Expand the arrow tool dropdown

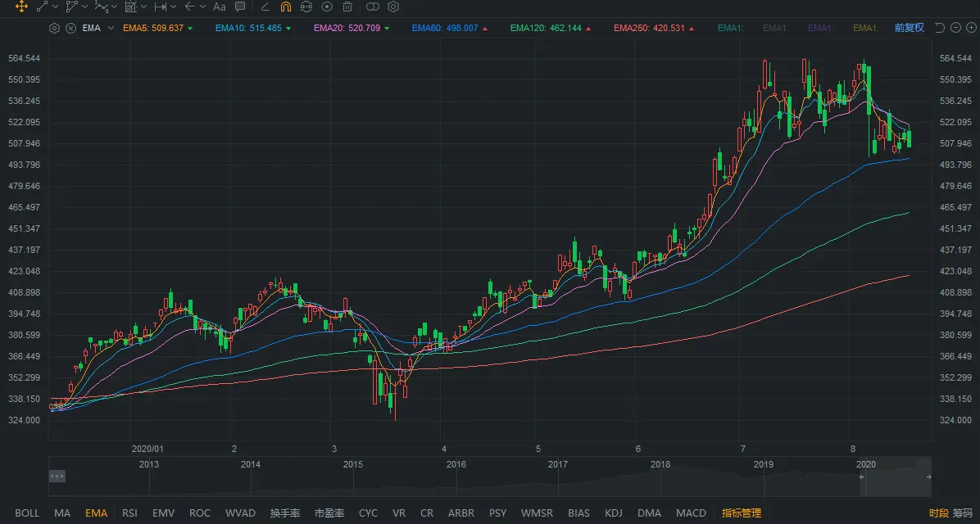point(203,7)
